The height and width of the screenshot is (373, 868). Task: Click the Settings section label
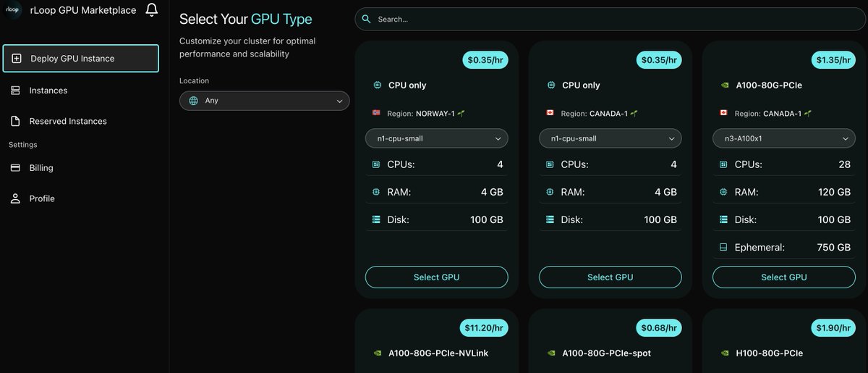(x=22, y=144)
